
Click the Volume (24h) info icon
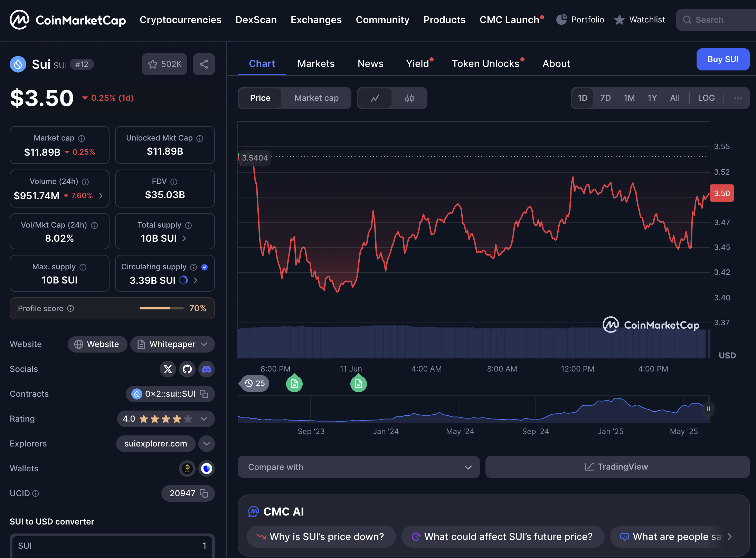[x=85, y=182]
